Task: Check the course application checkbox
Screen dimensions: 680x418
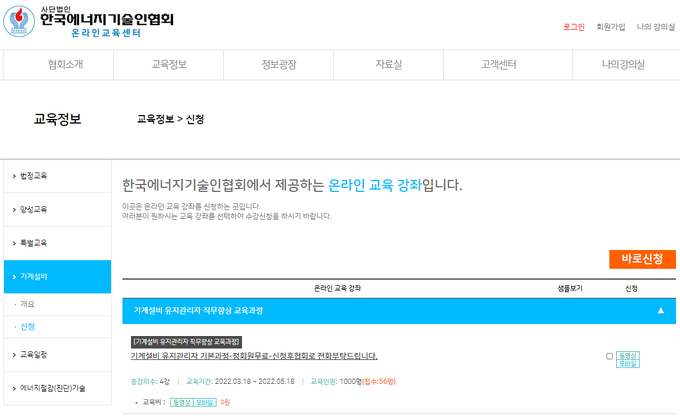Action: (x=609, y=356)
